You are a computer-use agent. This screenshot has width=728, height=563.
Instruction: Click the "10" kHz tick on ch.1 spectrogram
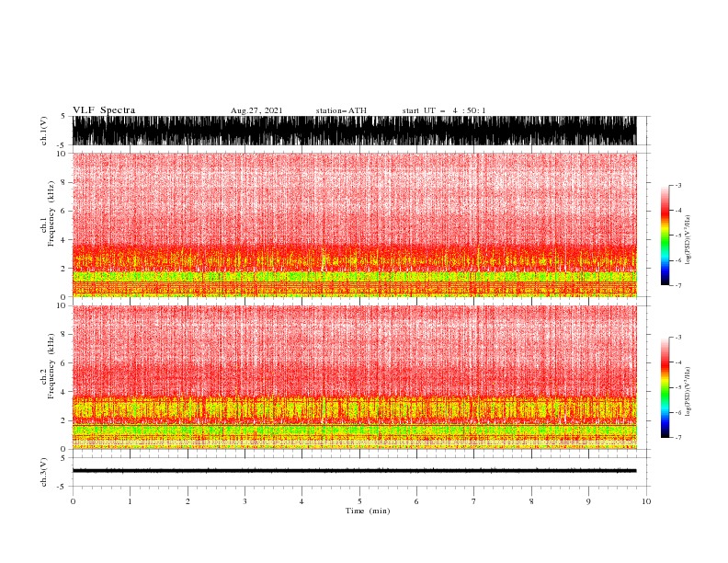pos(62,154)
